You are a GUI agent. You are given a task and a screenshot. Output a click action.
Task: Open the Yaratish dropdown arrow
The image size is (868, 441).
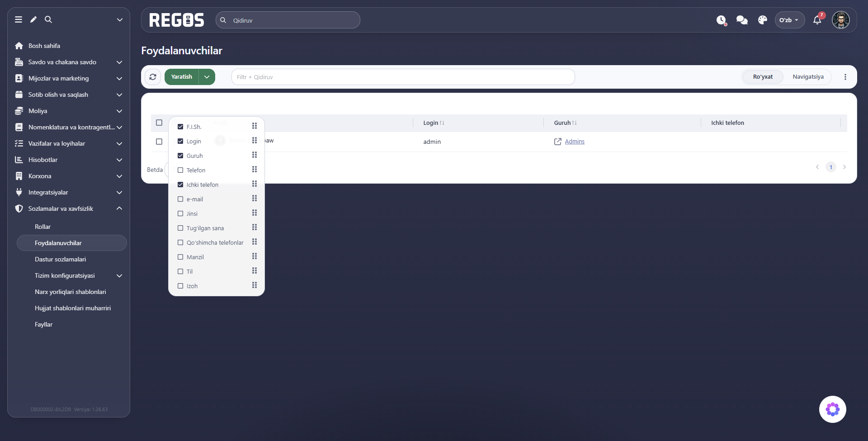207,77
